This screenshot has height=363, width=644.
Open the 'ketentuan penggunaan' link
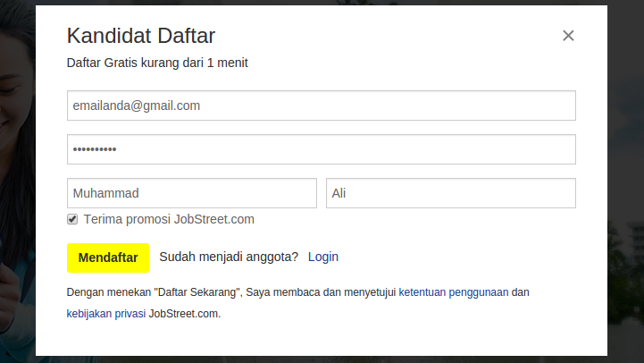coord(454,292)
